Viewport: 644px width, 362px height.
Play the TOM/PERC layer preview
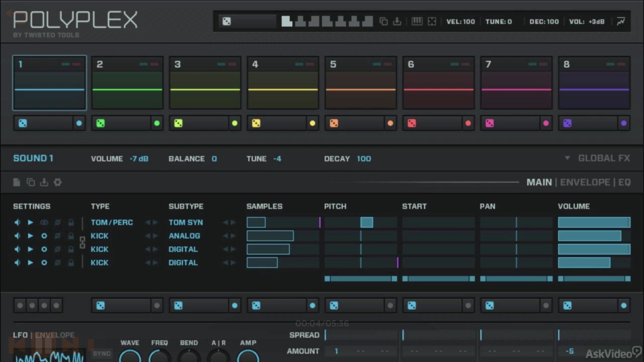coord(31,222)
